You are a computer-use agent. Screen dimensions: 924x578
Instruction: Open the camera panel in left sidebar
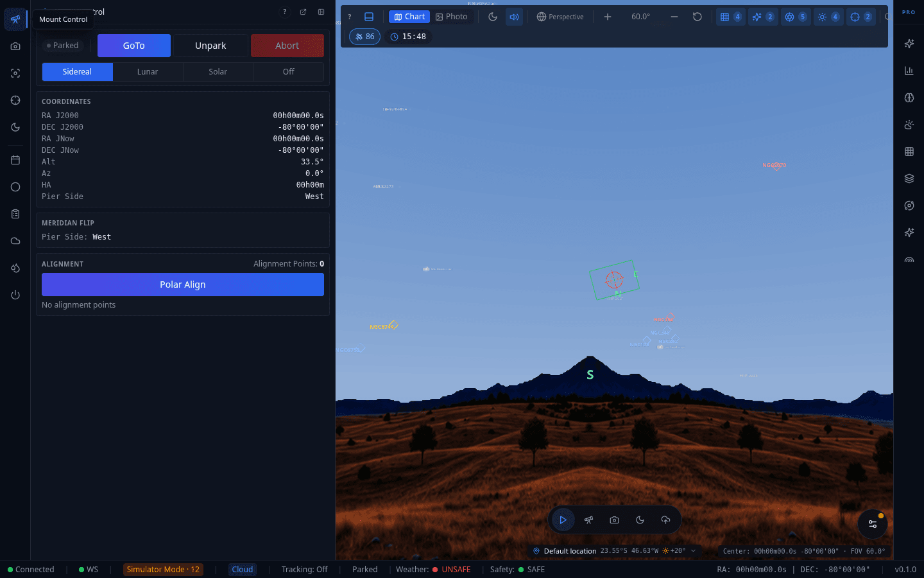click(15, 46)
